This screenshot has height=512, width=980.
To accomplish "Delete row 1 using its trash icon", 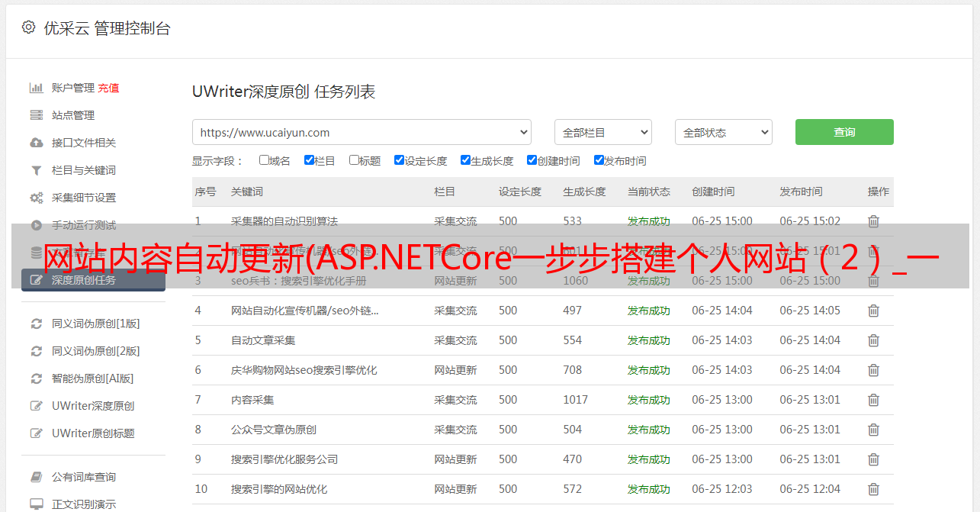I will point(873,221).
